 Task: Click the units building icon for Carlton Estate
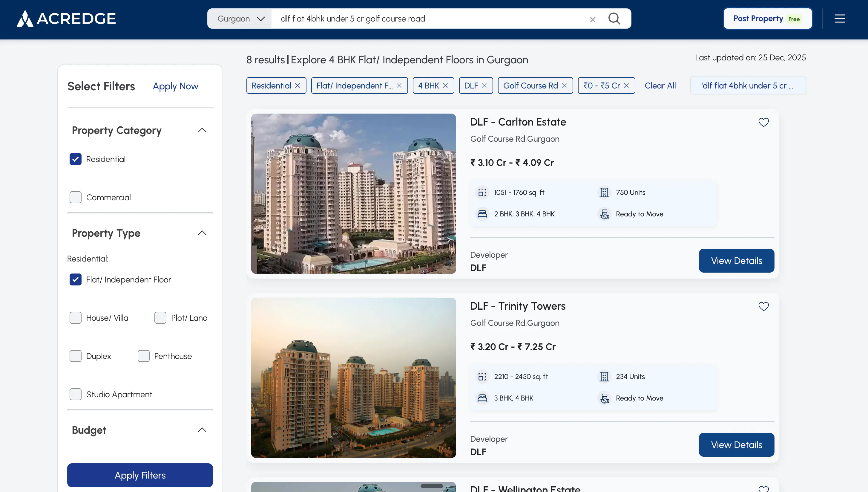[604, 192]
